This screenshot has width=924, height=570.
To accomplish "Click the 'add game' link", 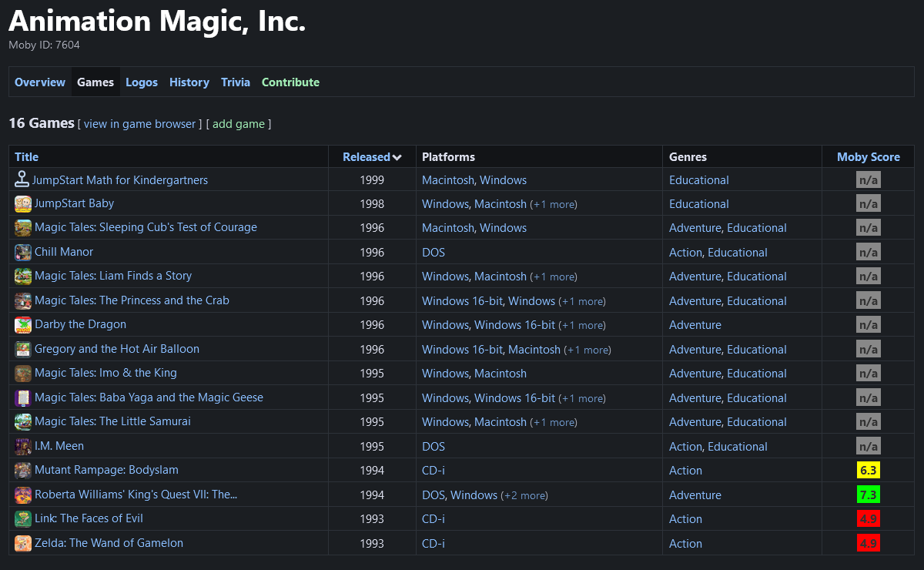I will click(x=239, y=124).
